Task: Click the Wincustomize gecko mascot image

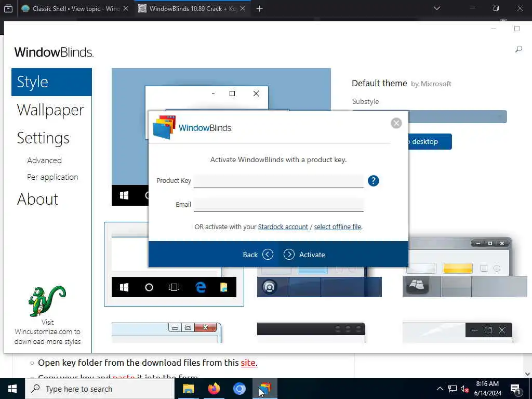Action: (x=47, y=301)
